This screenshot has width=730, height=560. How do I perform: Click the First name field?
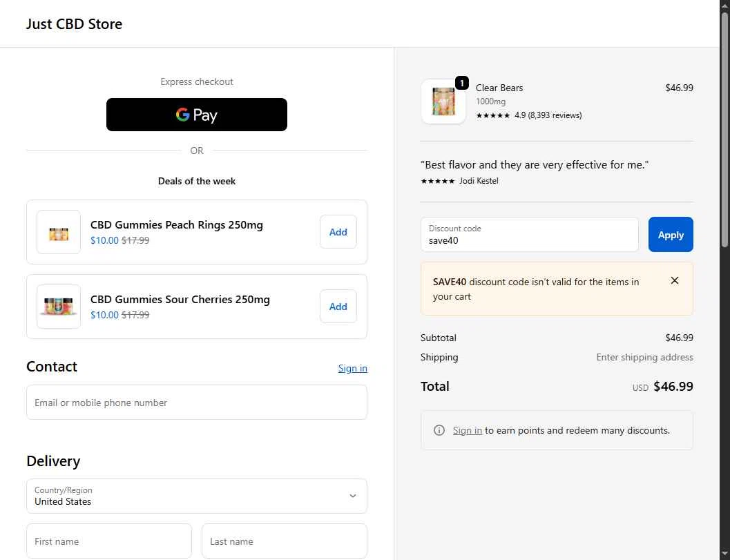click(108, 541)
